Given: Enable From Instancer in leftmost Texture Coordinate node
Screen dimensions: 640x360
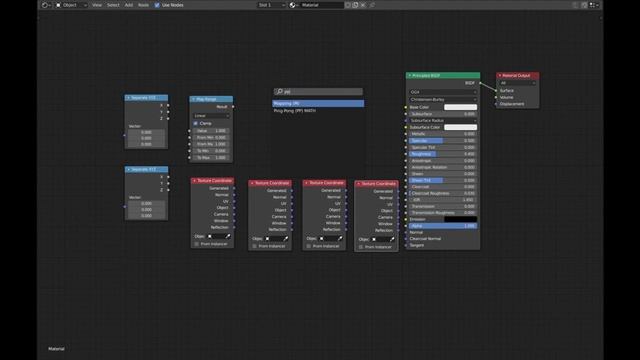Looking at the screenshot, I should (197, 244).
